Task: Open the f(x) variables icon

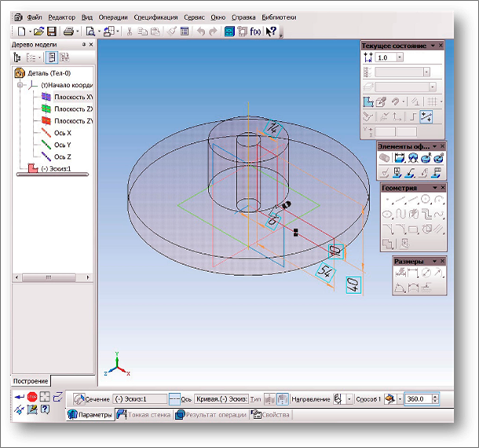Action: click(255, 31)
